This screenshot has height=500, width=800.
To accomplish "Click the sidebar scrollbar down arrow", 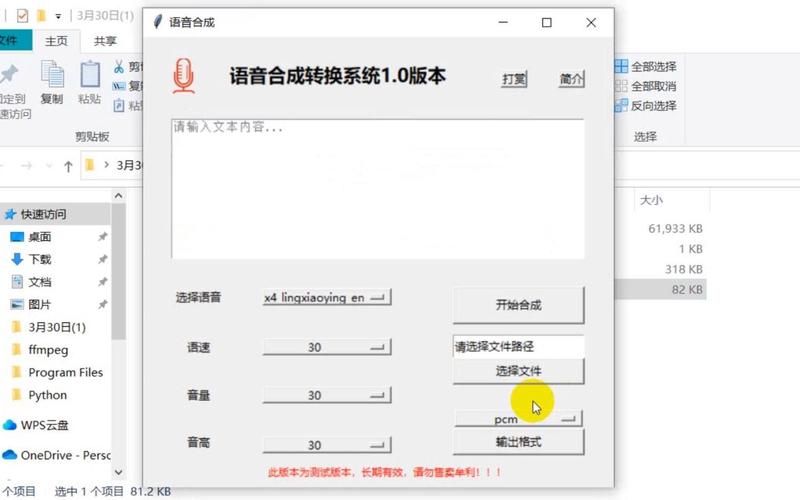I will pos(118,472).
